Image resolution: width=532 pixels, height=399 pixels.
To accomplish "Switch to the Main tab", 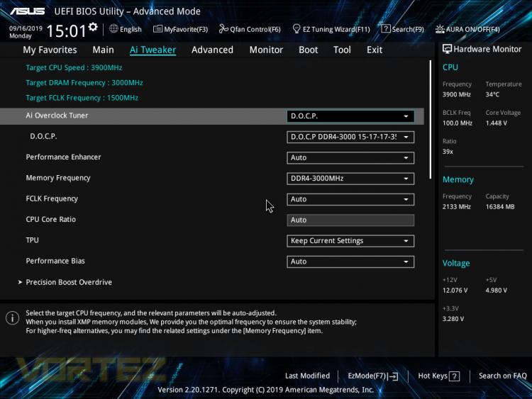I will pyautogui.click(x=103, y=50).
